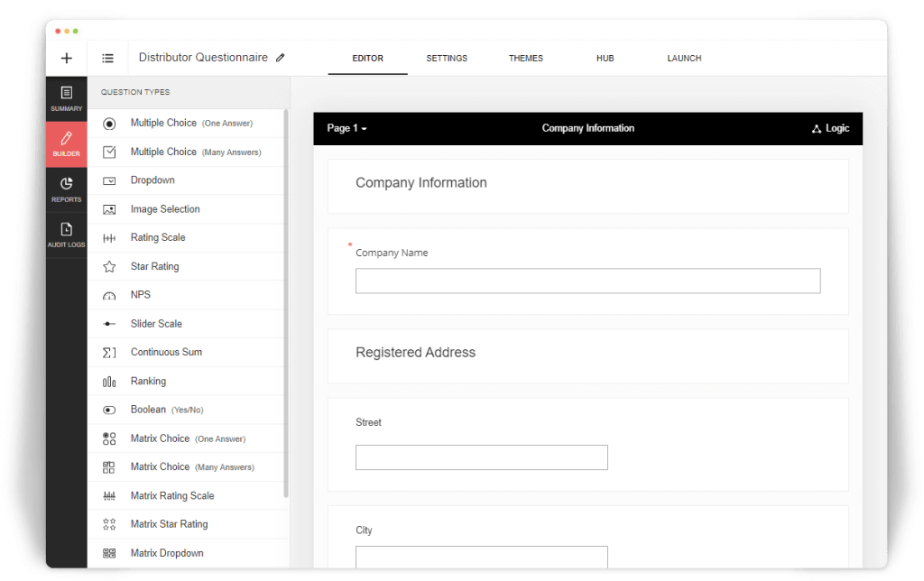Click the Ranking bars icon
Viewport: 924px width, 581px height.
click(x=109, y=382)
